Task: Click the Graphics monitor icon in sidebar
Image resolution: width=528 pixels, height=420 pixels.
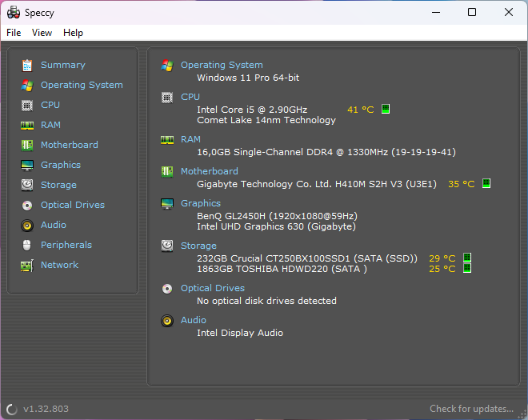Action: [x=27, y=165]
